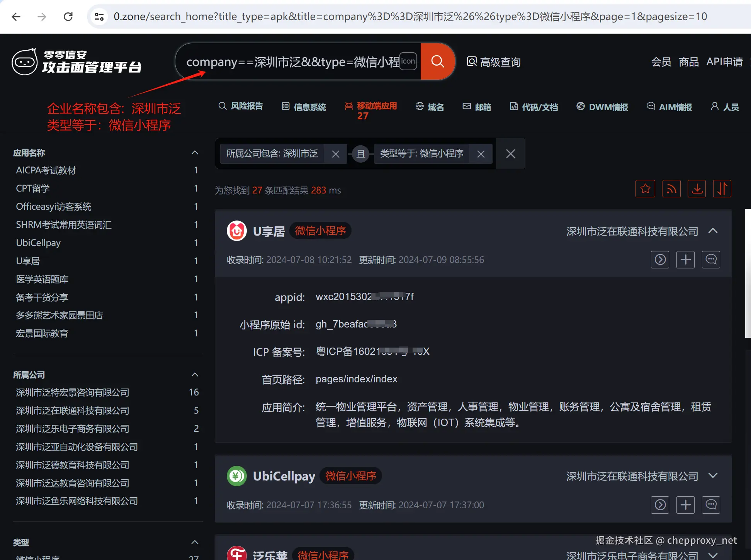Collapse the 类型 sidebar section
The image size is (751, 560).
[195, 542]
